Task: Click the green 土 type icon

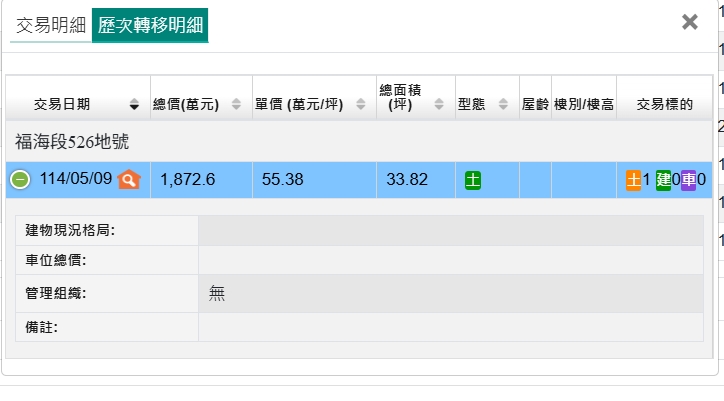Action: pos(473,181)
